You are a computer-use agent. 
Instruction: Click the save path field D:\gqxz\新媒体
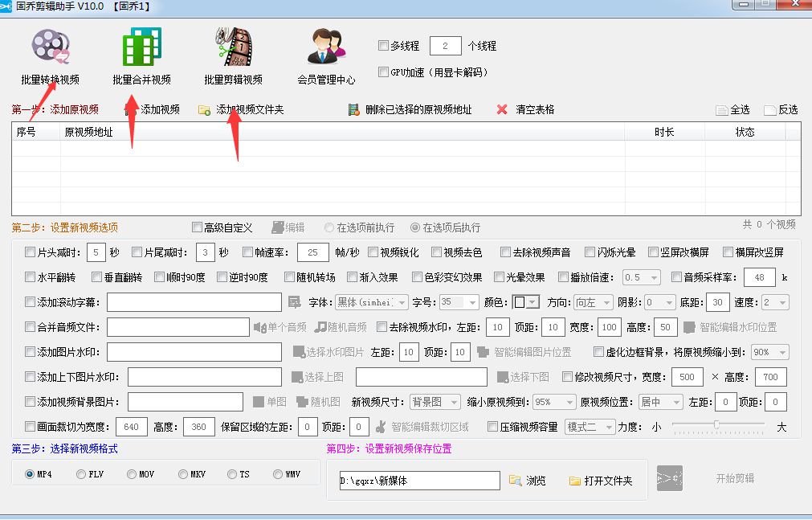click(x=419, y=481)
